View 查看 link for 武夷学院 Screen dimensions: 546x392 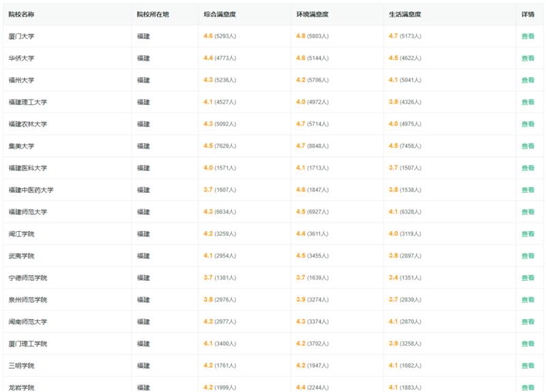(528, 256)
